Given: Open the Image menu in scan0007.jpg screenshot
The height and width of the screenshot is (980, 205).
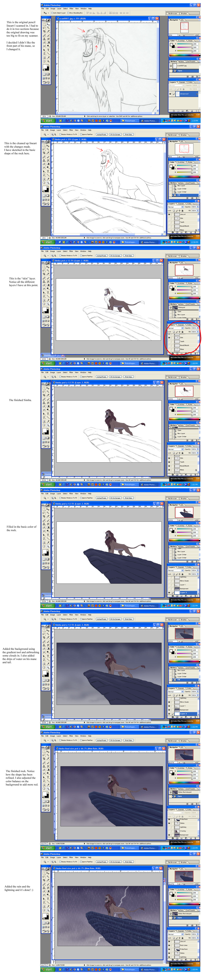Looking at the screenshot, I should pyautogui.click(x=53, y=8).
